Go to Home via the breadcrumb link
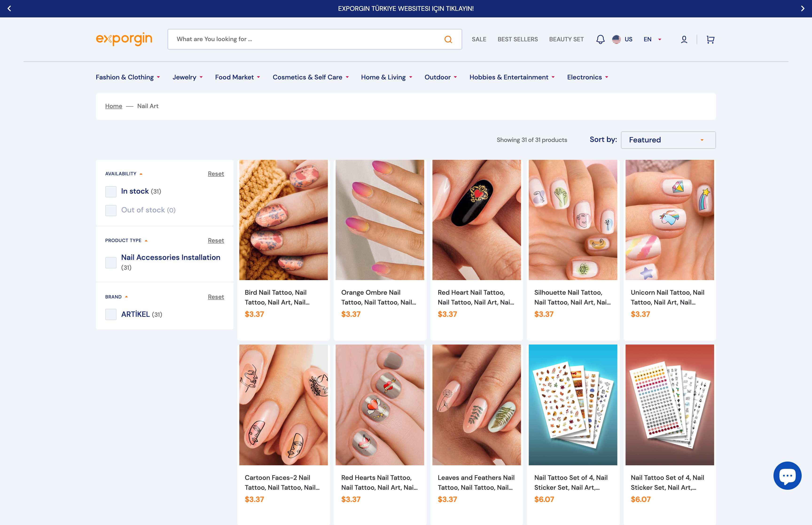This screenshot has width=812, height=525. (x=113, y=106)
